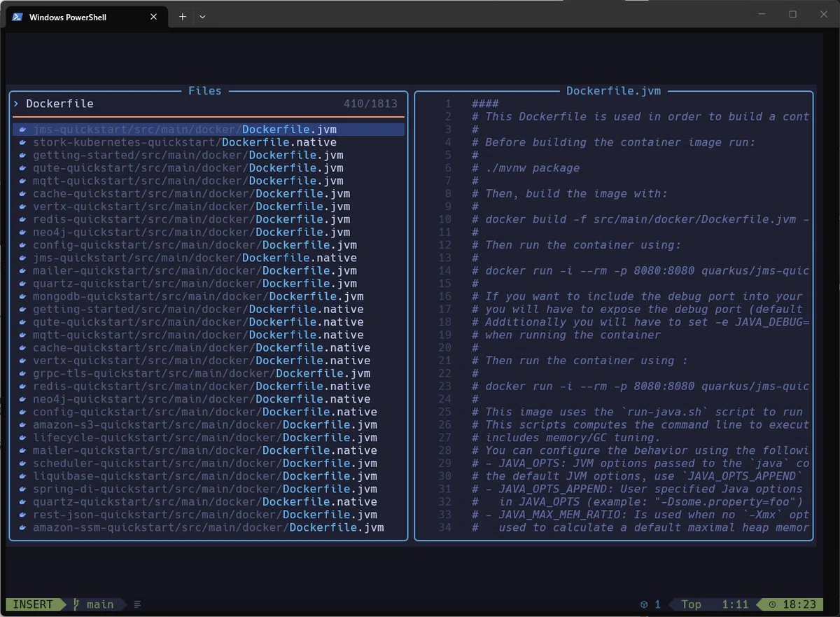Viewport: 840px width, 617px height.
Task: Click the clock icon beside 18:23
Action: coord(772,604)
